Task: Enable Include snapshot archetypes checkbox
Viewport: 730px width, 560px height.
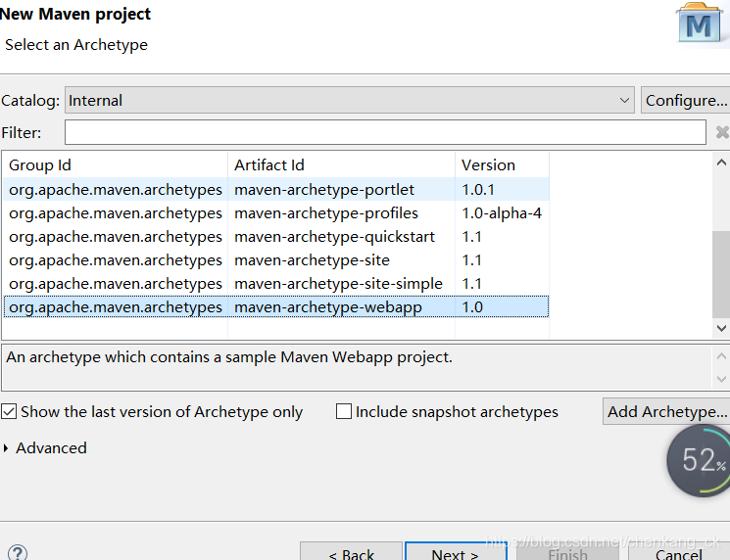Action: point(344,411)
